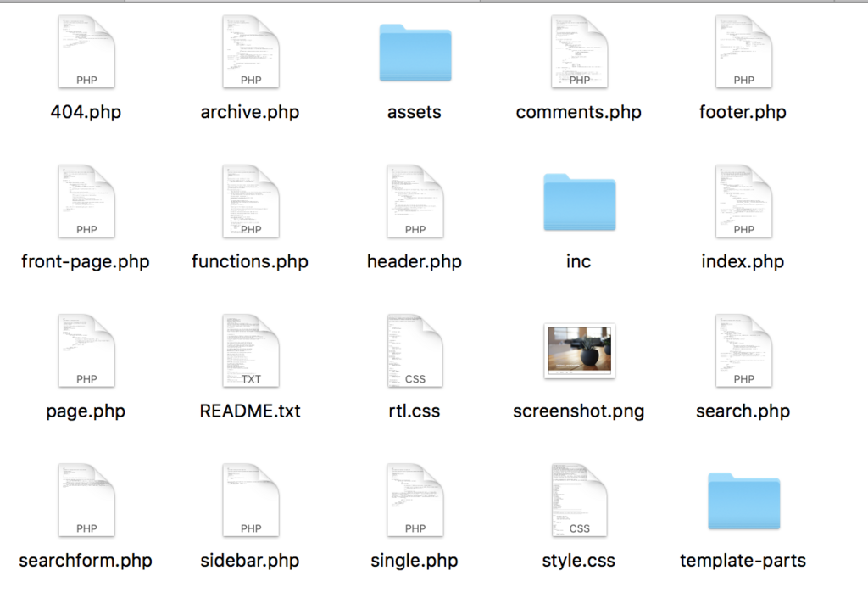The width and height of the screenshot is (868, 604).
Task: Click the '404.php' file name label
Action: click(x=86, y=113)
